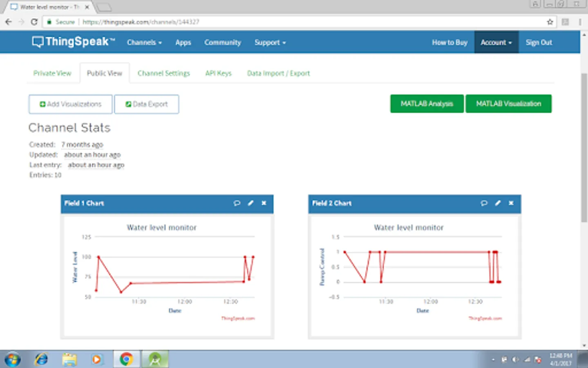Open File Explorer from the taskbar
The image size is (588, 368).
click(x=69, y=359)
